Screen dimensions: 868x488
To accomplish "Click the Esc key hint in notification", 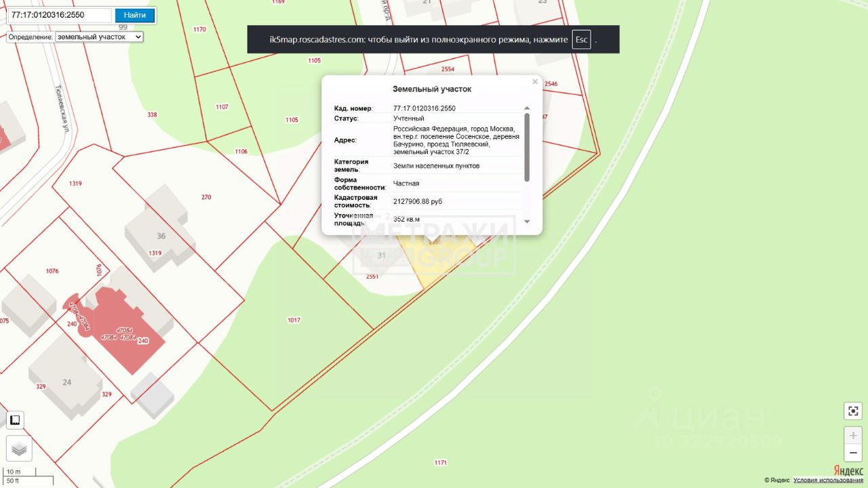I will tap(581, 39).
